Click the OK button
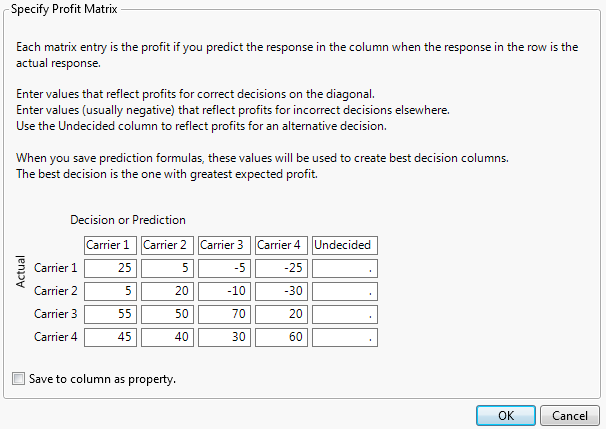 click(506, 415)
